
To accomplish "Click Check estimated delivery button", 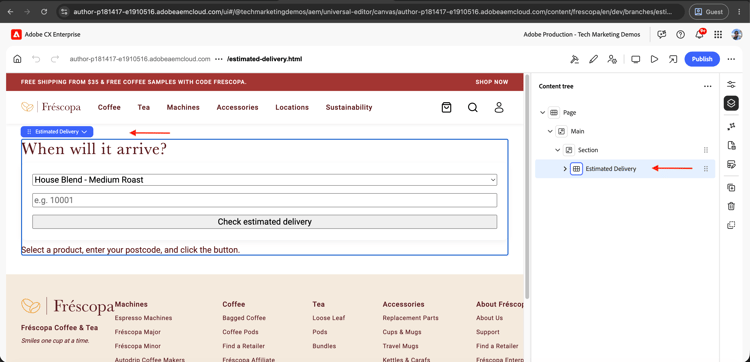I will point(265,222).
